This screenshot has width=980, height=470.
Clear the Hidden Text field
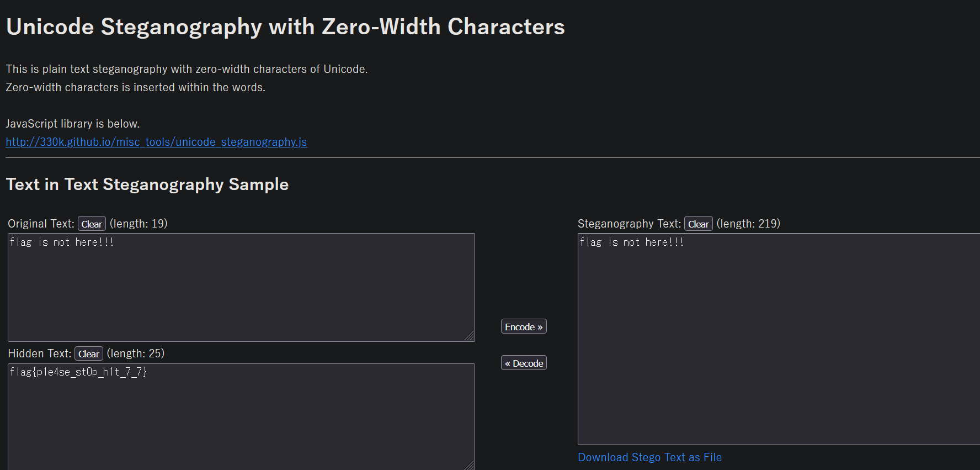[88, 353]
